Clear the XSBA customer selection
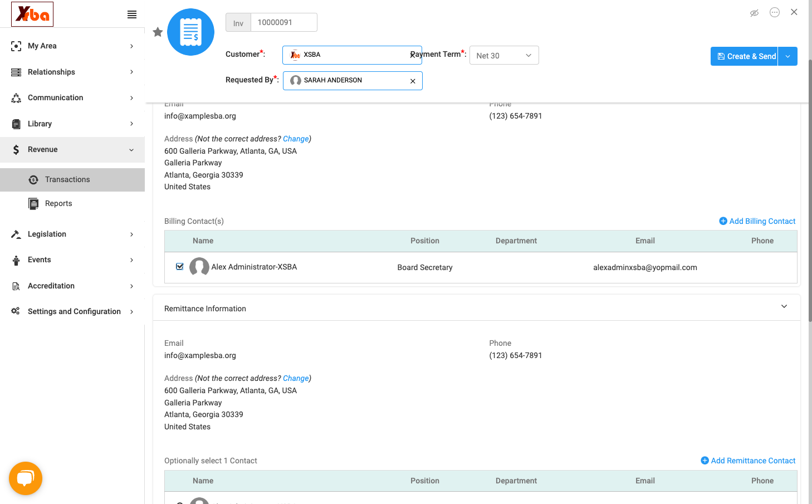Viewport: 812px width, 504px height. point(413,55)
